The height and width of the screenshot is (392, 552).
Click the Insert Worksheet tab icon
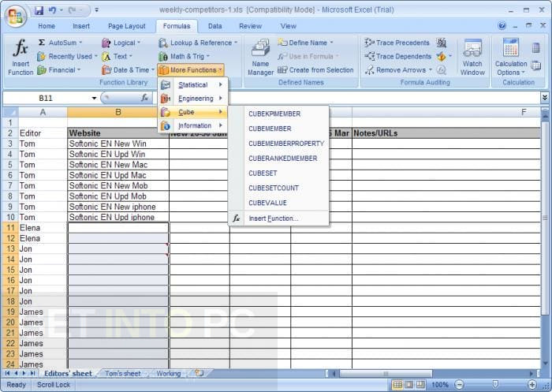pyautogui.click(x=200, y=373)
